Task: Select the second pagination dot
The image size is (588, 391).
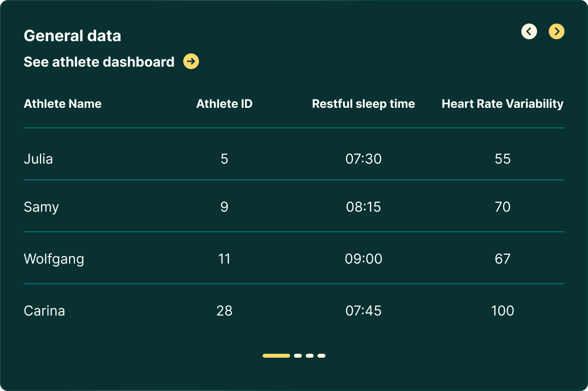Action: pos(297,356)
